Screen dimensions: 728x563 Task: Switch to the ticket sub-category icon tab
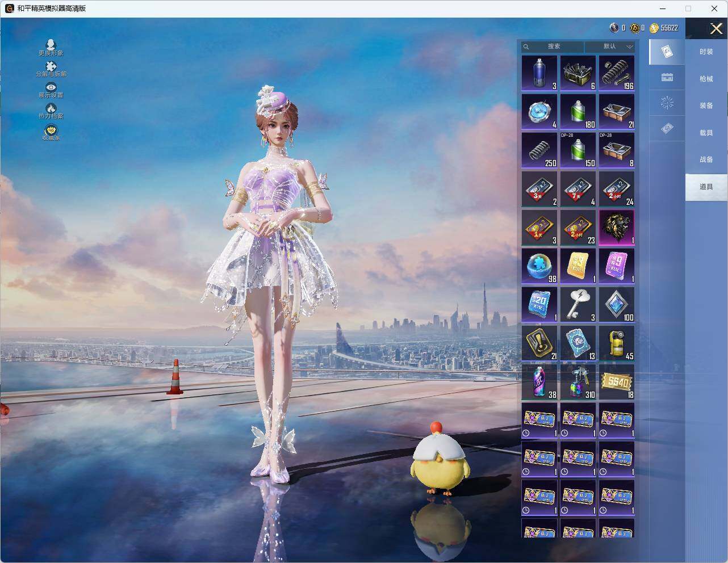point(667,129)
